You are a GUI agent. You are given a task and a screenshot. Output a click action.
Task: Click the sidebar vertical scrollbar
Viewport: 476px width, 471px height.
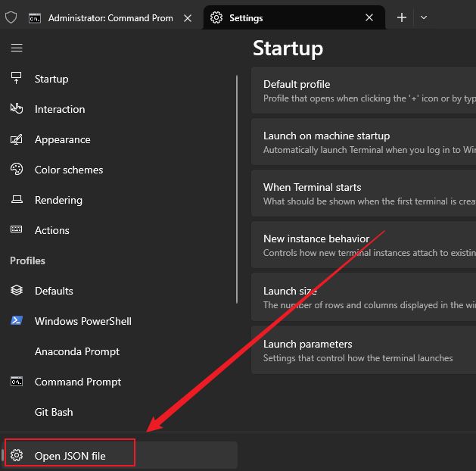point(237,189)
